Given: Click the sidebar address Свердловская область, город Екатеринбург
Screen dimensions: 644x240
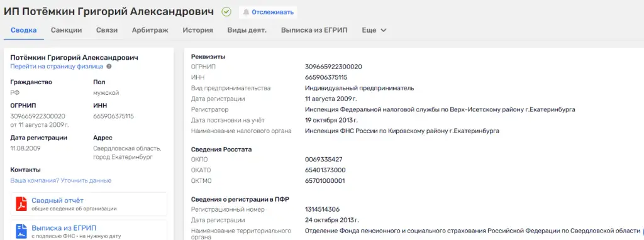Looking at the screenshot, I should click(x=127, y=153).
